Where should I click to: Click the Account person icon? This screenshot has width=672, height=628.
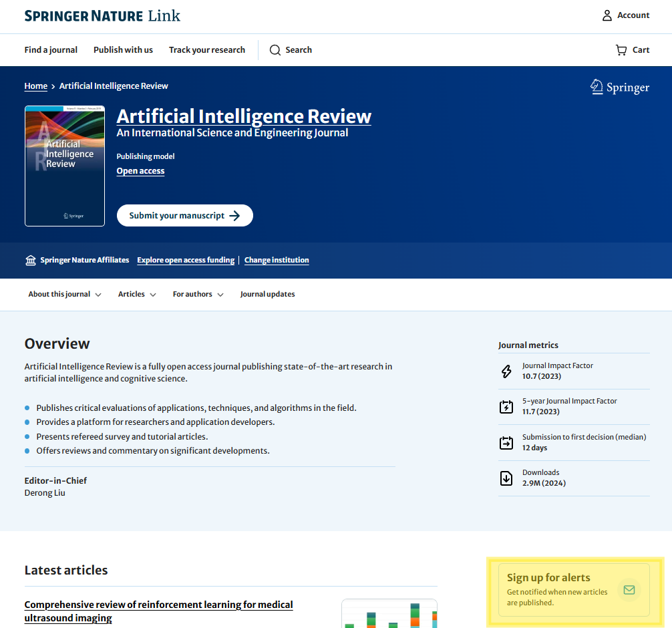click(607, 15)
